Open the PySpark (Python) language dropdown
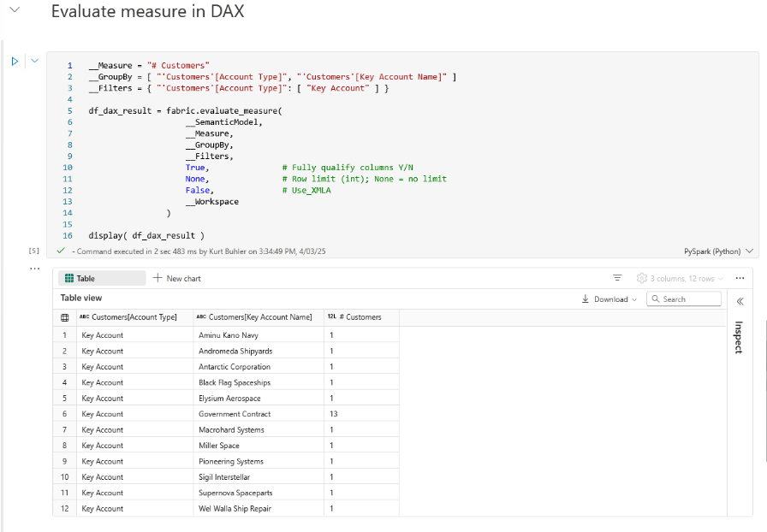 [717, 251]
